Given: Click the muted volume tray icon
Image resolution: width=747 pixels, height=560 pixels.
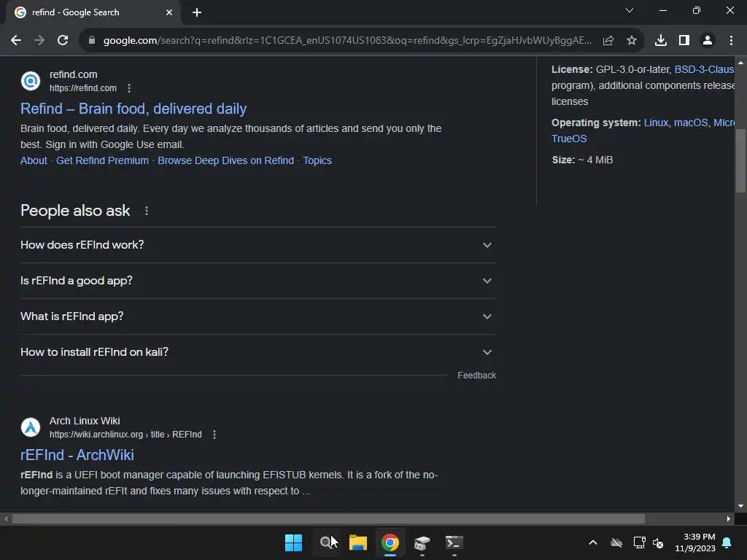Looking at the screenshot, I should click(658, 542).
